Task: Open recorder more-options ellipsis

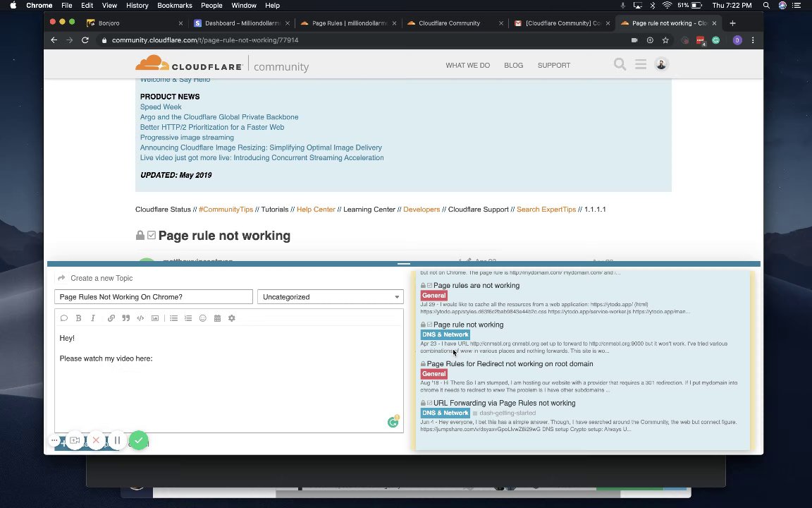Action: point(54,440)
